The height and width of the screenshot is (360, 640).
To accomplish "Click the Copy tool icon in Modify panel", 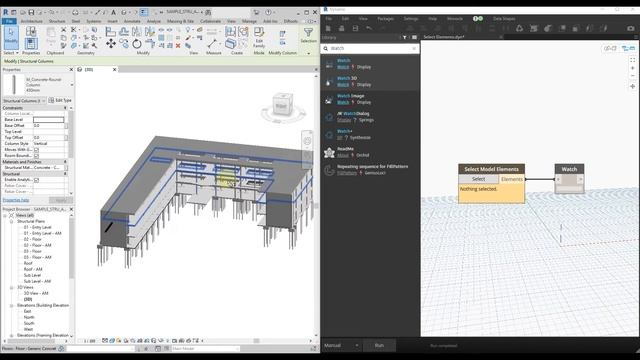I will (124, 43).
